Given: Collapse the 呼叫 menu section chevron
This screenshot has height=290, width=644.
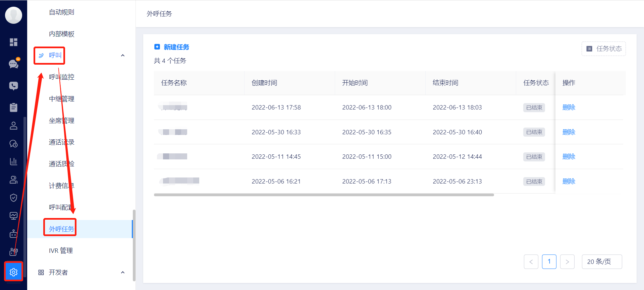Looking at the screenshot, I should [x=123, y=56].
